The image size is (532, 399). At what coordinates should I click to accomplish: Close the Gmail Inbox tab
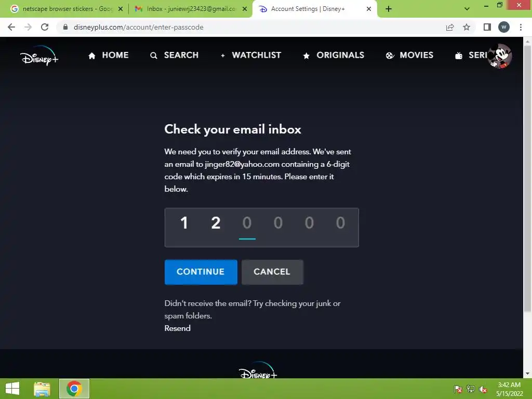click(x=245, y=9)
